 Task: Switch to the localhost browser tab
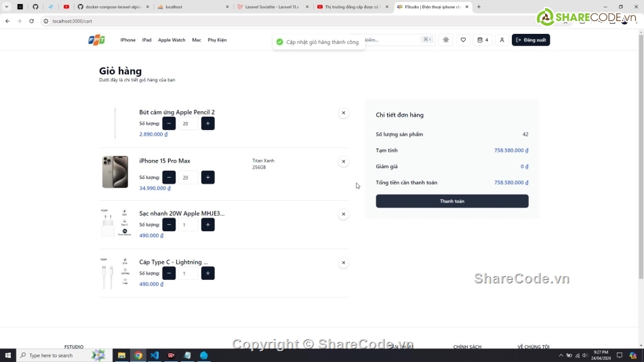click(x=193, y=7)
